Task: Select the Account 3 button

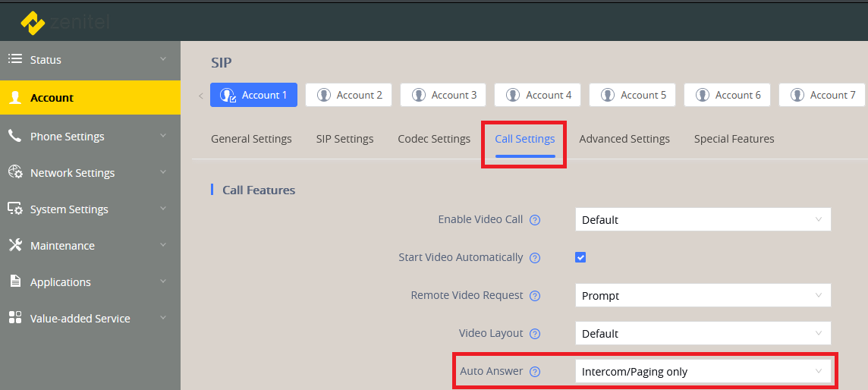Action: [x=444, y=95]
